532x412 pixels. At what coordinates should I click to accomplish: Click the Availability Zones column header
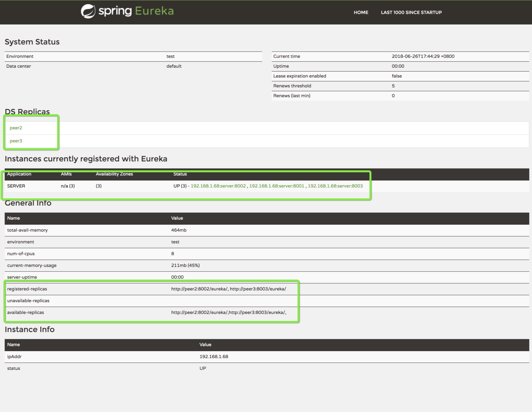point(114,174)
